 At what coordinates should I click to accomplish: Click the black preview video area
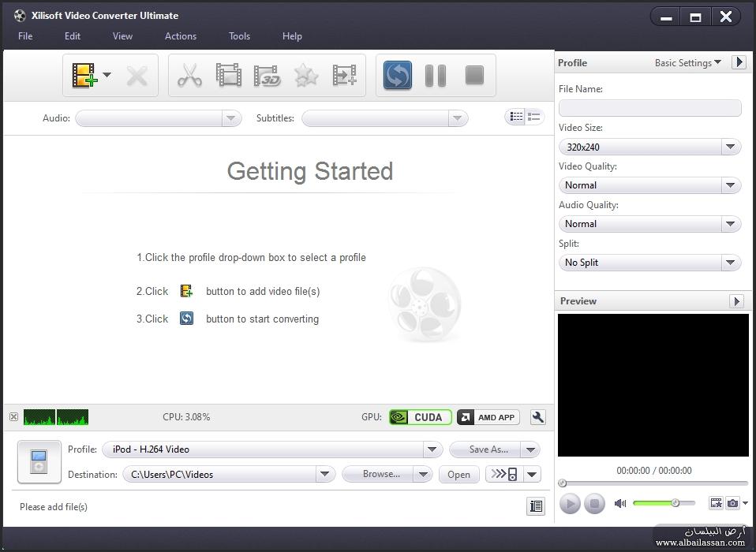click(x=653, y=386)
